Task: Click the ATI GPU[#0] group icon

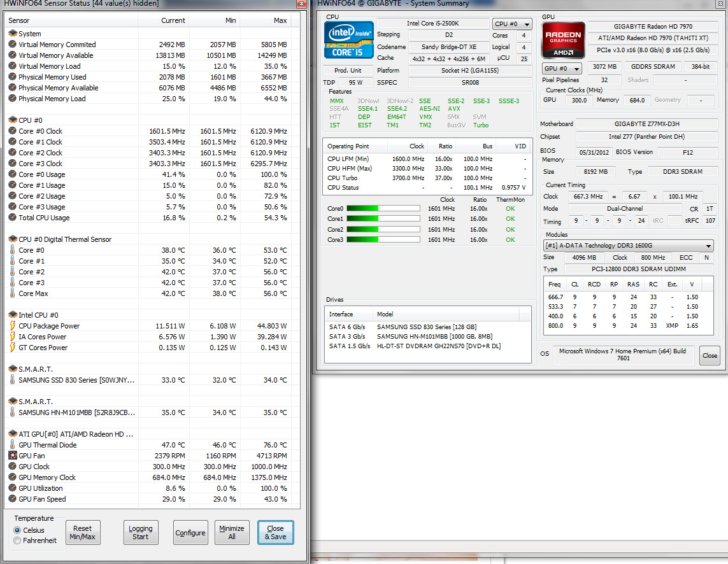Action: [13, 434]
